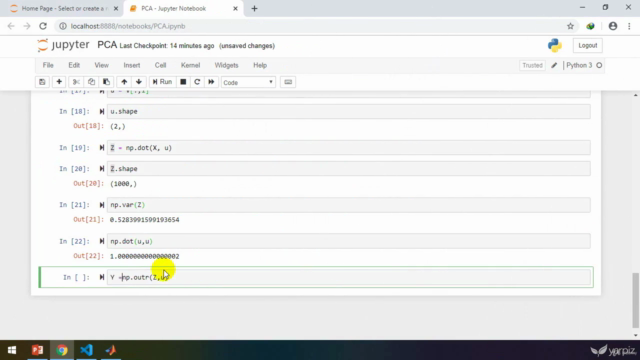This screenshot has width=640, height=360.
Task: Open the Chrome three-dot menu
Action: 629,26
